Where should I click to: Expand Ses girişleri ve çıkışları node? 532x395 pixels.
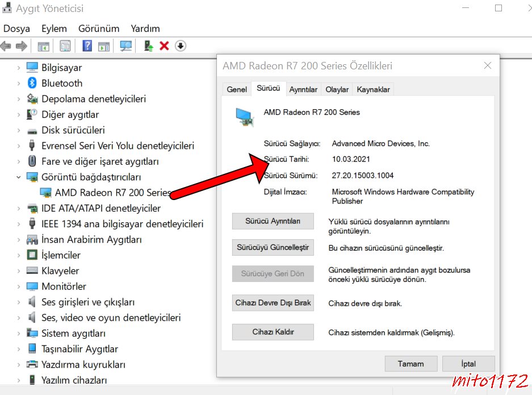(19, 302)
